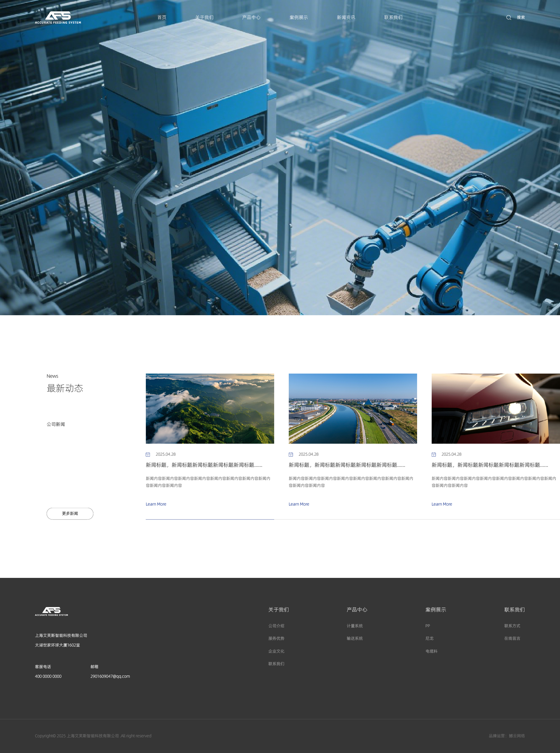Open the mountain landscape news thumbnail
Viewport: 560px width, 753px height.
pyautogui.click(x=210, y=408)
